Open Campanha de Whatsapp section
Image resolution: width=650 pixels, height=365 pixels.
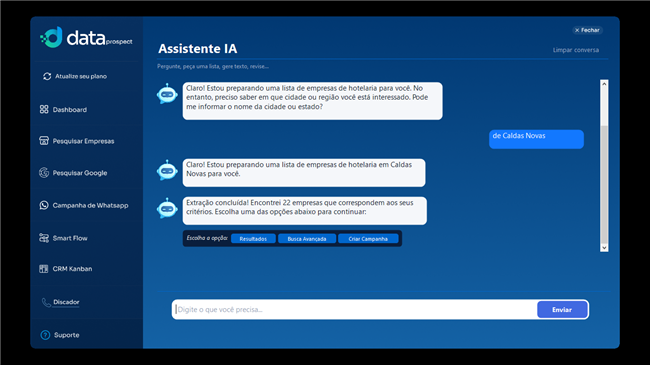(90, 205)
